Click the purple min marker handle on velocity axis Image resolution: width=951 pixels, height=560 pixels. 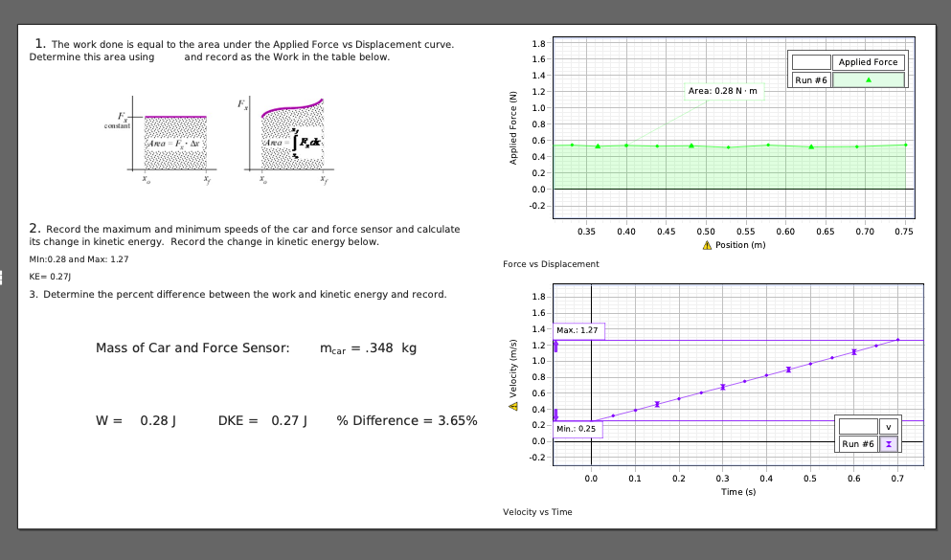pos(555,415)
